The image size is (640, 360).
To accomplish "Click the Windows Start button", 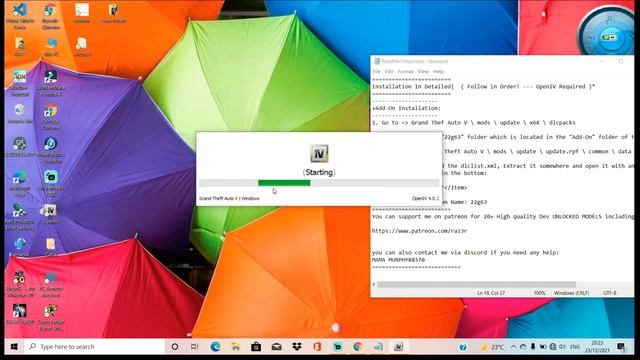I will click(14, 347).
